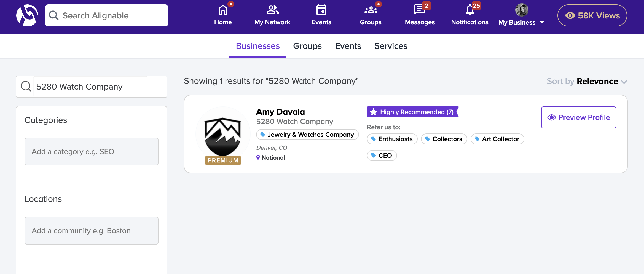Select the Businesses tab

click(x=258, y=46)
